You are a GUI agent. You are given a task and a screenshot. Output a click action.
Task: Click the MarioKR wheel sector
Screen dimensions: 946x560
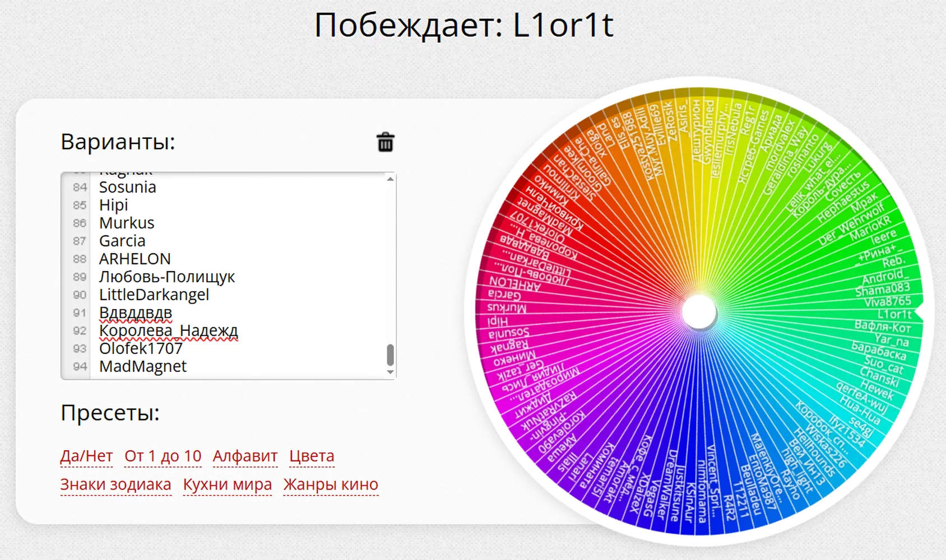(x=869, y=228)
